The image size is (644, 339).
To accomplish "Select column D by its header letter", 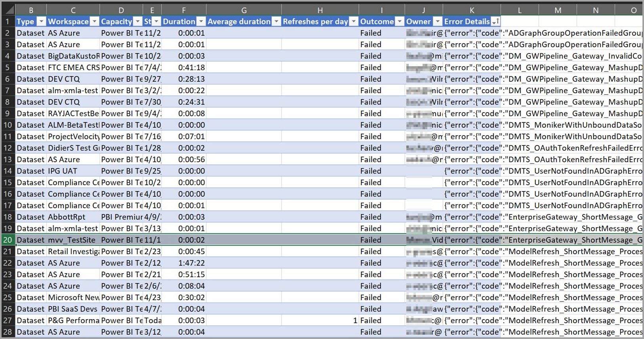I will tap(121, 10).
